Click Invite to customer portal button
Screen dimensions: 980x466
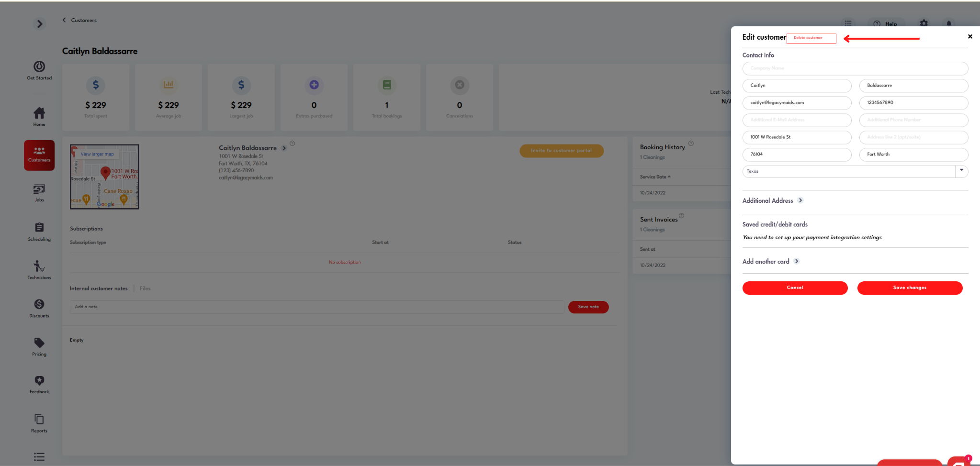pyautogui.click(x=562, y=151)
